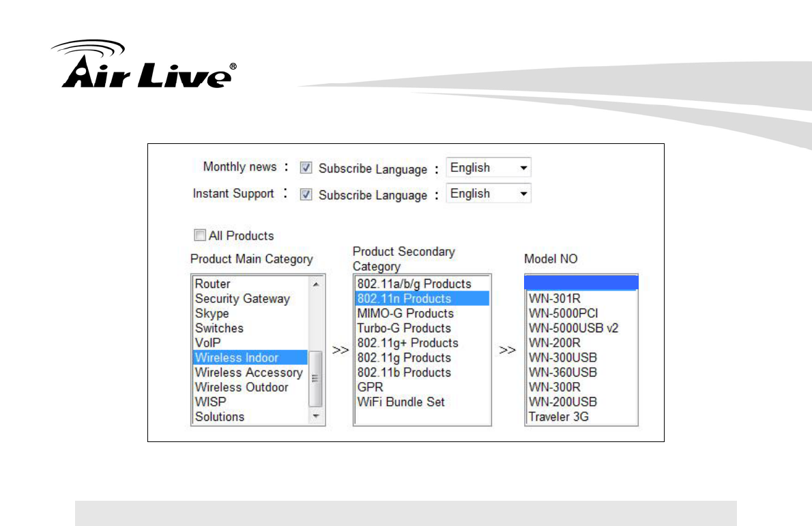Select 802.11n Products secondary category

click(x=422, y=299)
